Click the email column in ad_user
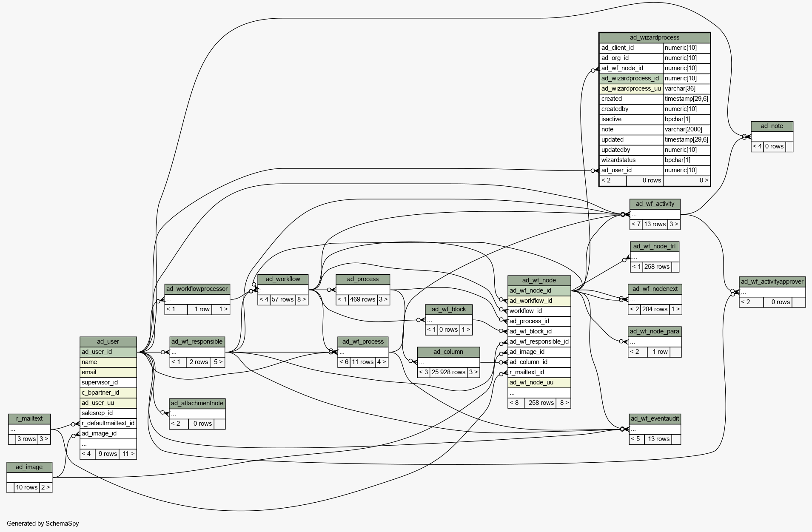The image size is (812, 532). (108, 373)
